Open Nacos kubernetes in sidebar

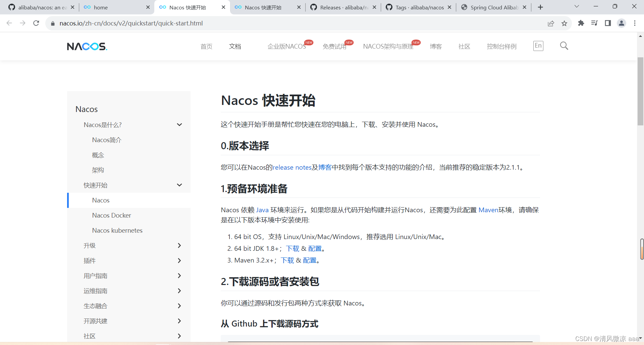click(117, 230)
